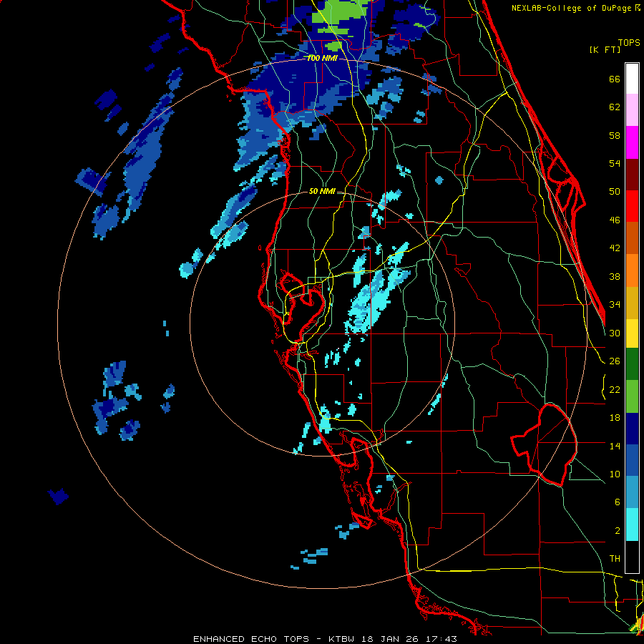The image size is (644, 644).
Task: Click the legend value '18'
Action: [615, 418]
